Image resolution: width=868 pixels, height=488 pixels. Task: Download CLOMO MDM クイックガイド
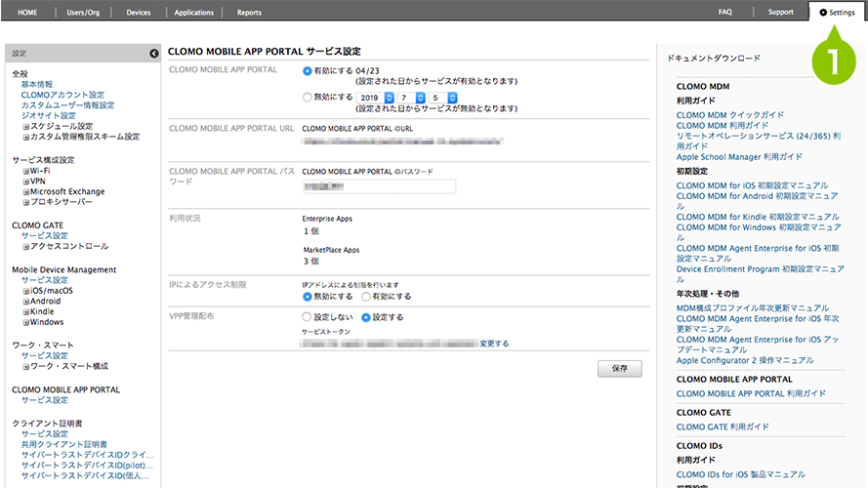pyautogui.click(x=730, y=115)
